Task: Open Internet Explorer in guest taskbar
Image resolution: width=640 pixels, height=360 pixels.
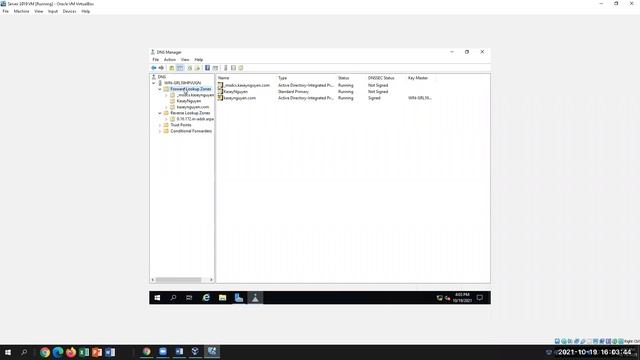Action: pos(206,298)
